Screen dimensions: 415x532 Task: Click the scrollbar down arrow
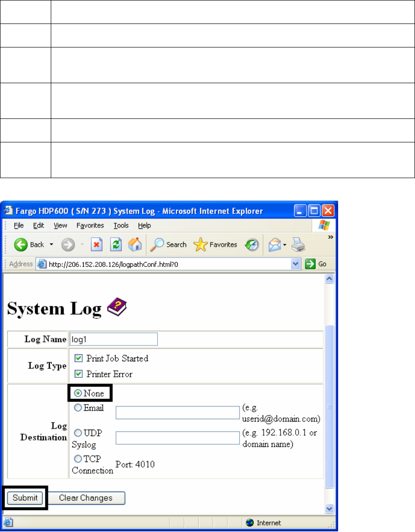tap(329, 508)
